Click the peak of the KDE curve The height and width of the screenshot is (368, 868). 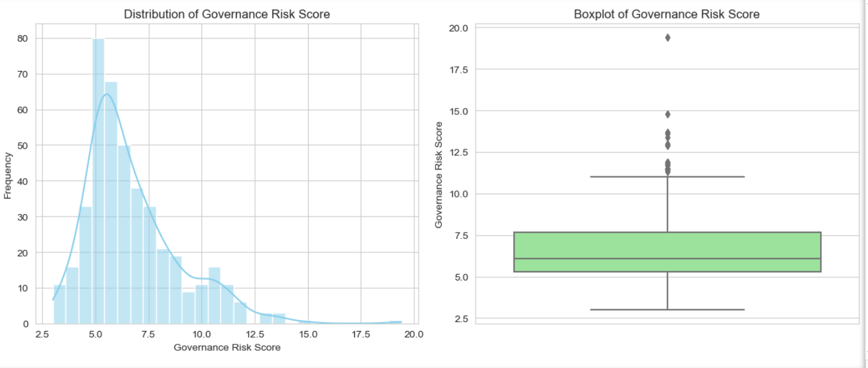click(107, 95)
